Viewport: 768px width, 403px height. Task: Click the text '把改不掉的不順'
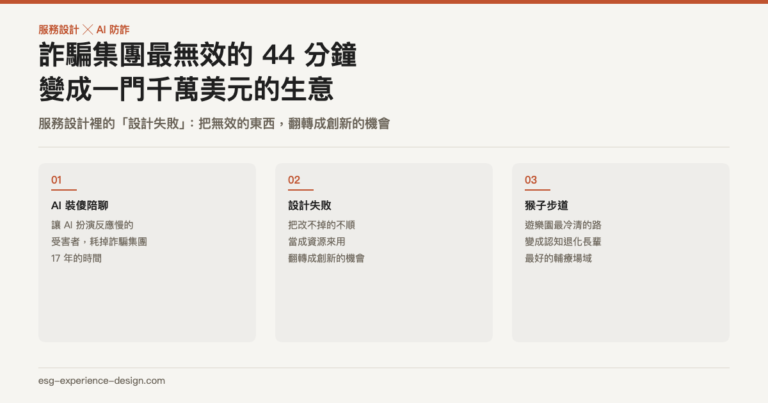click(321, 225)
